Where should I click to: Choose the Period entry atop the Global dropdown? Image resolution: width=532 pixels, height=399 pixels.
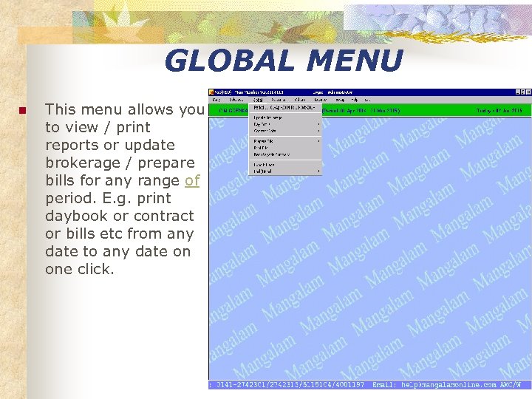click(x=284, y=108)
